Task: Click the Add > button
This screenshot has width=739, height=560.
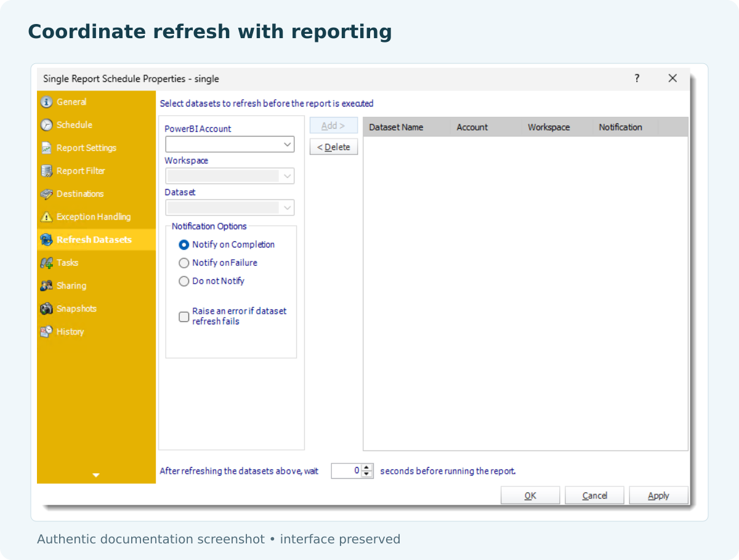Action: (333, 126)
